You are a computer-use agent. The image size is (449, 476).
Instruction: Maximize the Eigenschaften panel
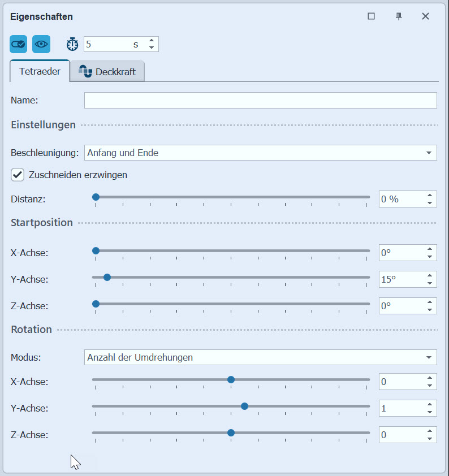(x=371, y=16)
